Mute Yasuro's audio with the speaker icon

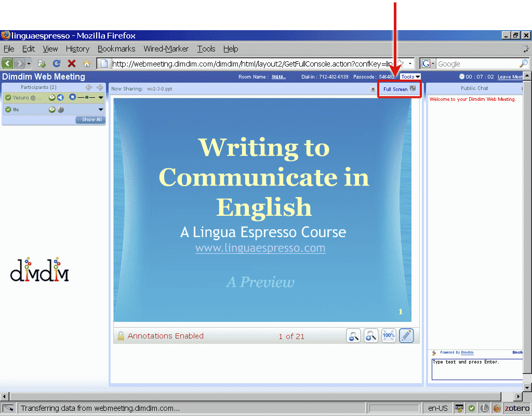(x=60, y=98)
